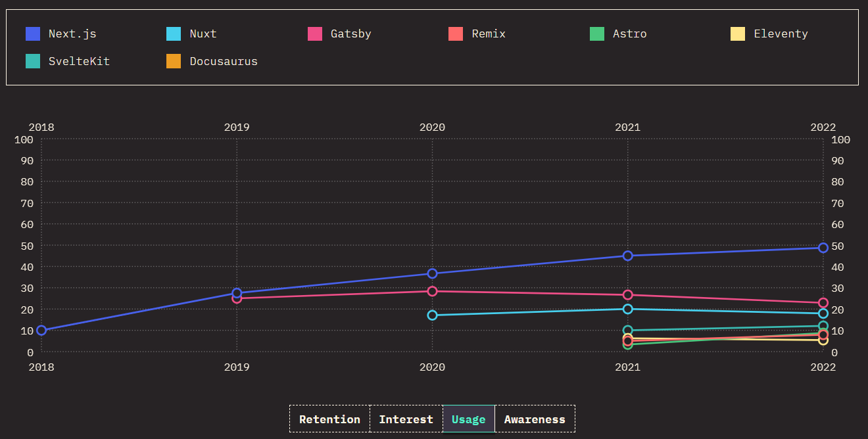
Task: Click the green Astro legend swatch
Action: [597, 34]
